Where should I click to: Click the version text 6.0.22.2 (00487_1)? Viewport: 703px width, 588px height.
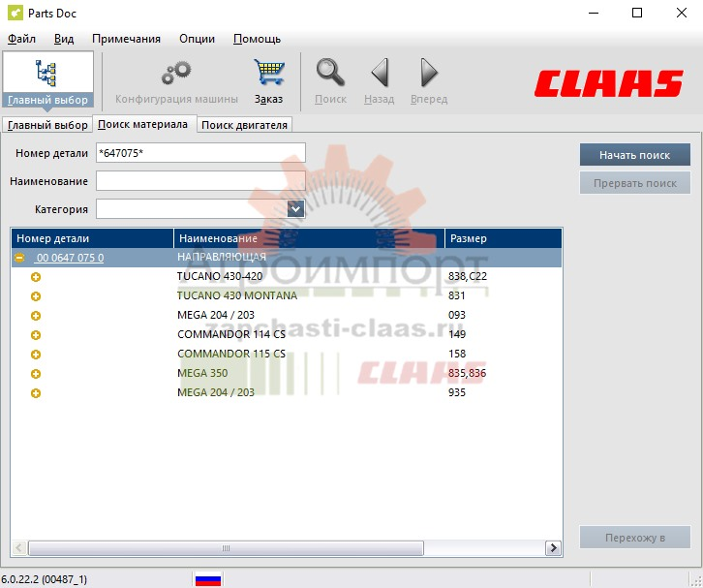44,579
